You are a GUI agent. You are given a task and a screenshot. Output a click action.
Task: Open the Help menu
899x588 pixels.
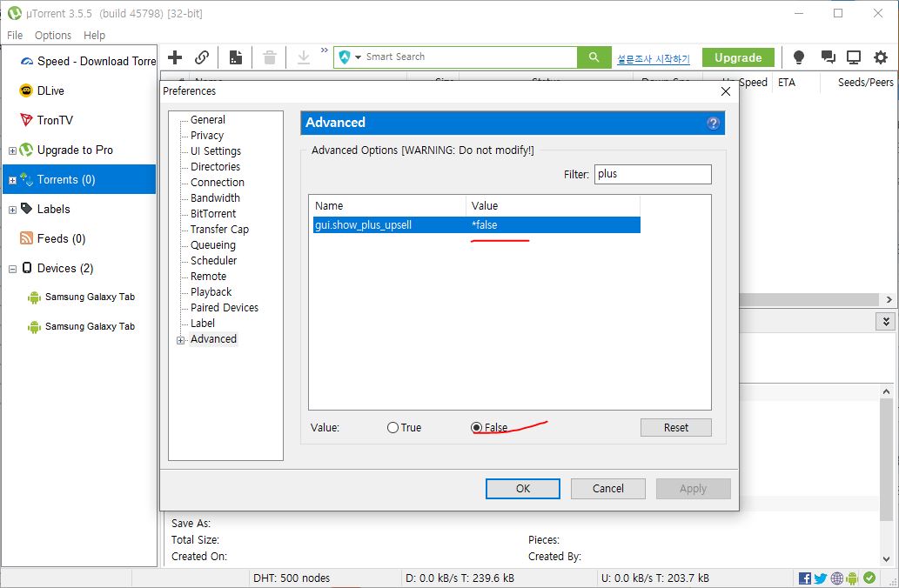tap(94, 36)
